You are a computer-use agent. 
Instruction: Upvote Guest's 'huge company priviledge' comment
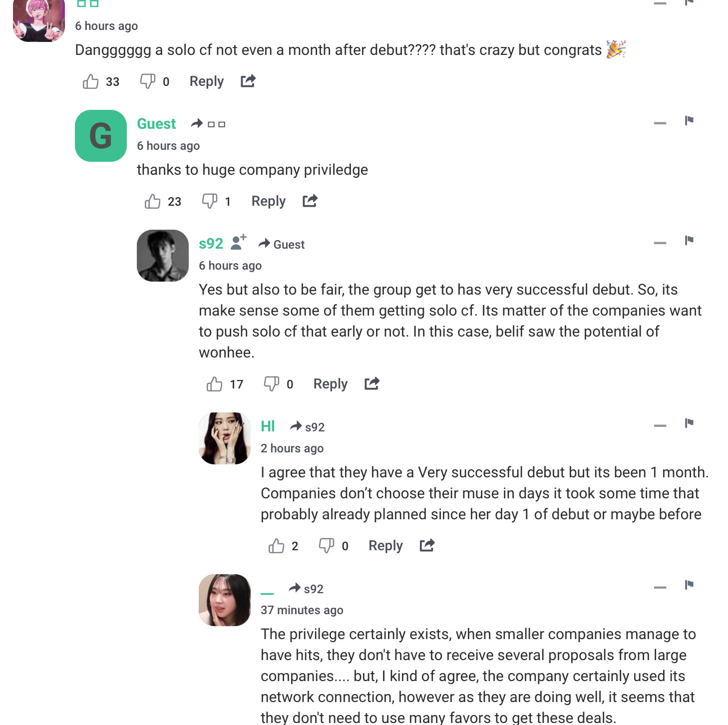click(153, 201)
